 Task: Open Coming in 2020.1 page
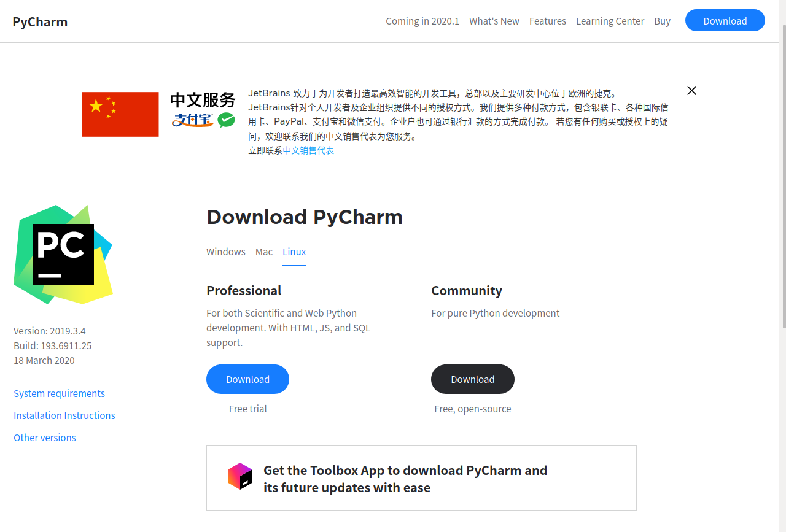point(422,21)
